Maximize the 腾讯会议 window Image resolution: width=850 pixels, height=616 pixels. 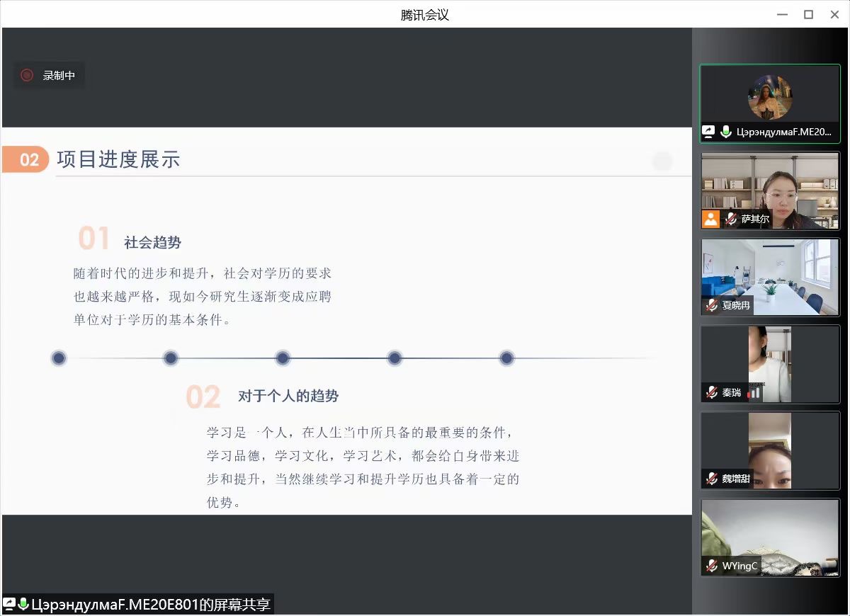pyautogui.click(x=808, y=14)
